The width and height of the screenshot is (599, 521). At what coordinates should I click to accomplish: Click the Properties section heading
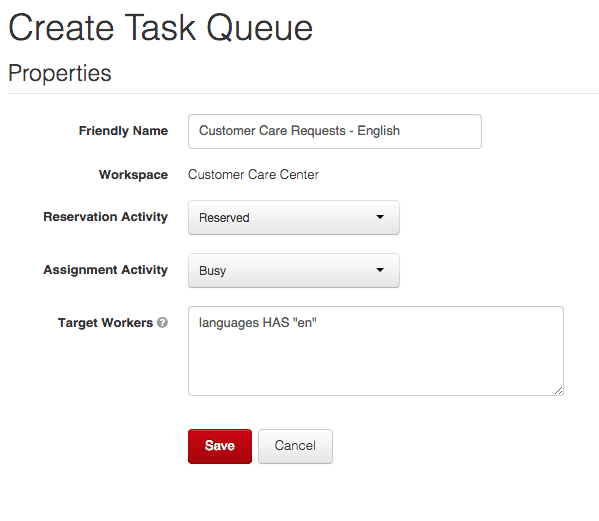60,73
